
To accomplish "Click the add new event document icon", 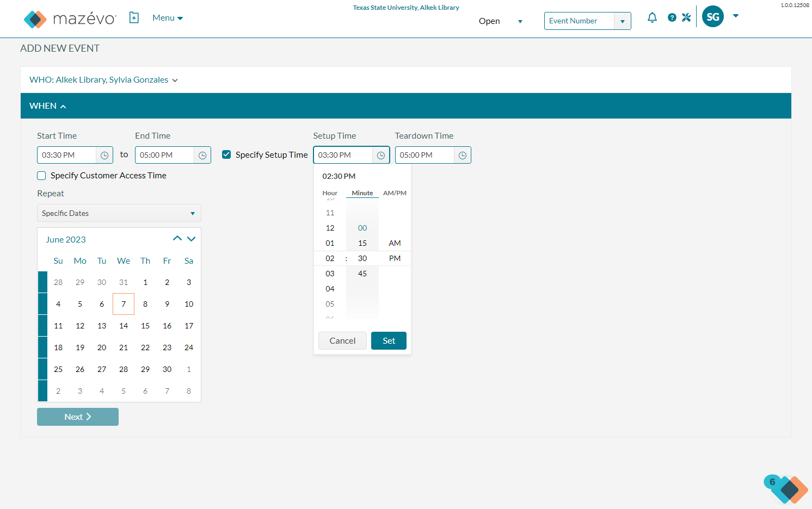I will click(x=134, y=18).
